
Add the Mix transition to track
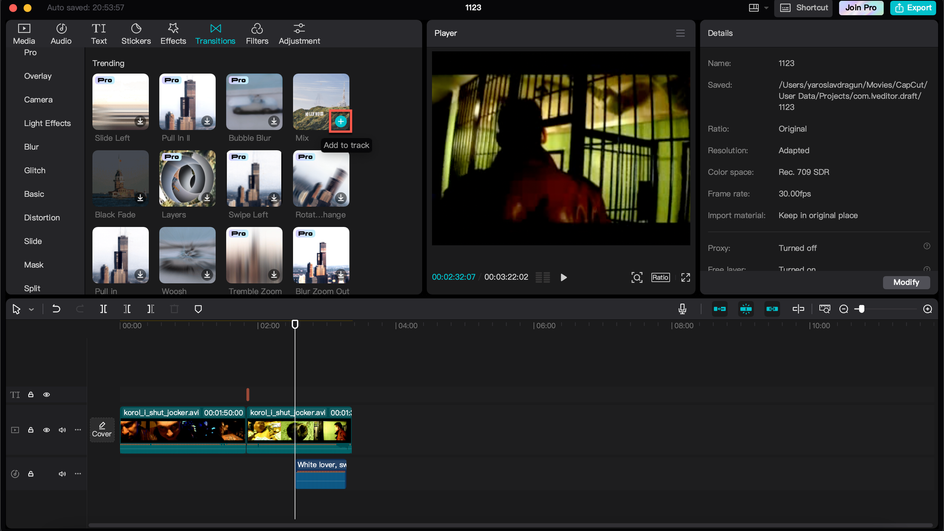[341, 122]
